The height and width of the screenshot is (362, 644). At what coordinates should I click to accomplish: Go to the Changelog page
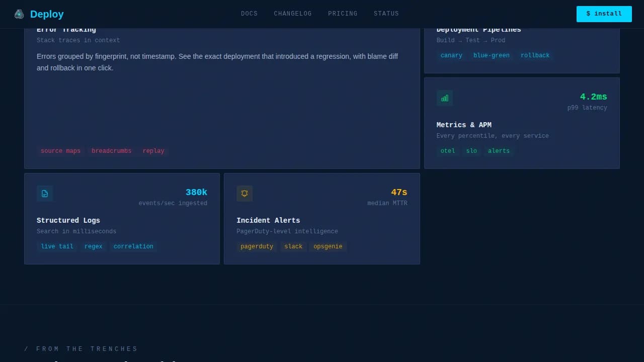pyautogui.click(x=293, y=14)
